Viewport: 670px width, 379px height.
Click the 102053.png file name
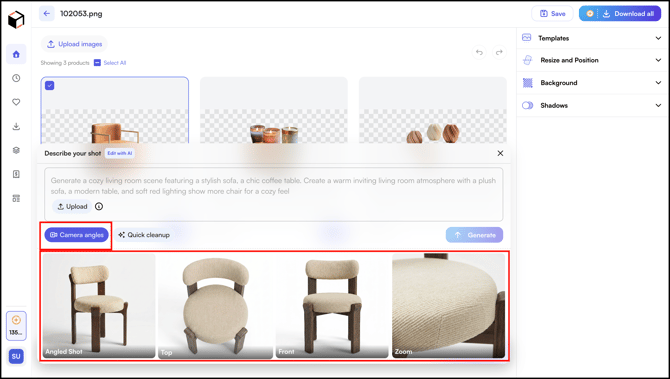coord(81,14)
